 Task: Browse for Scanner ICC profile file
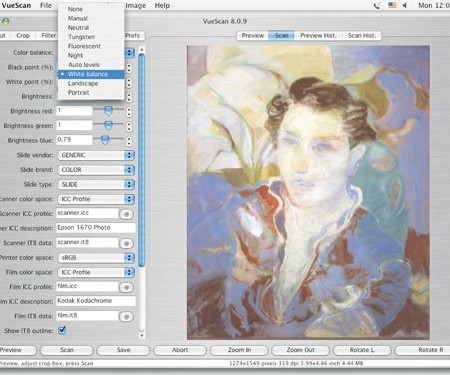[x=126, y=214]
